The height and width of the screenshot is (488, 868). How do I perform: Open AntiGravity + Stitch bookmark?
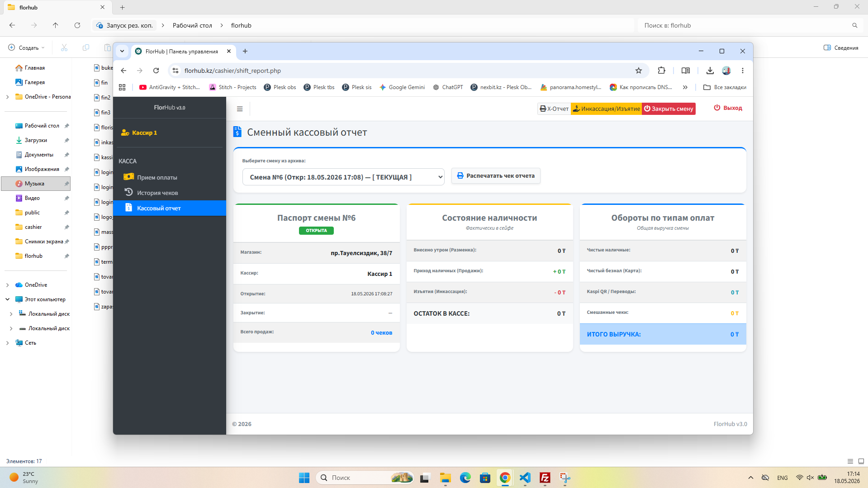(170, 87)
